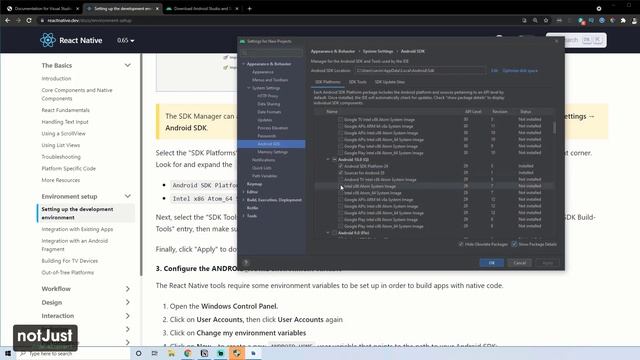
Task: Click Cancel in the Settings dialog
Action: click(519, 263)
